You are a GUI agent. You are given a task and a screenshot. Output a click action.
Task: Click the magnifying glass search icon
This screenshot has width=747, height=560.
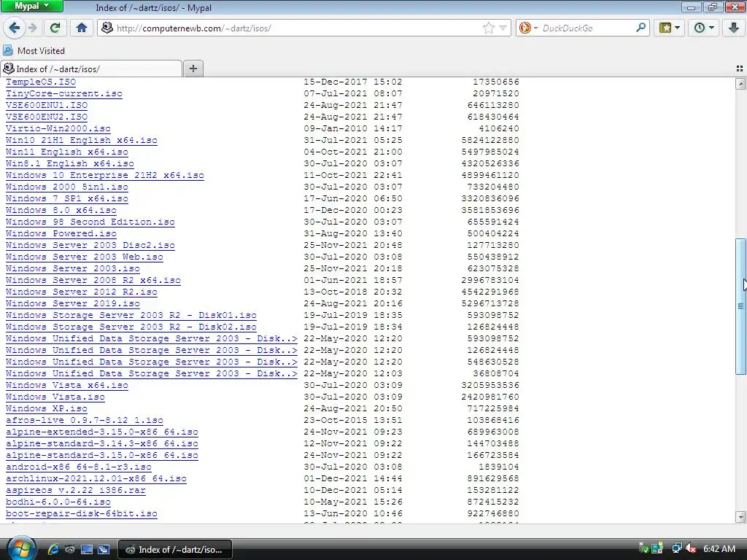click(640, 28)
